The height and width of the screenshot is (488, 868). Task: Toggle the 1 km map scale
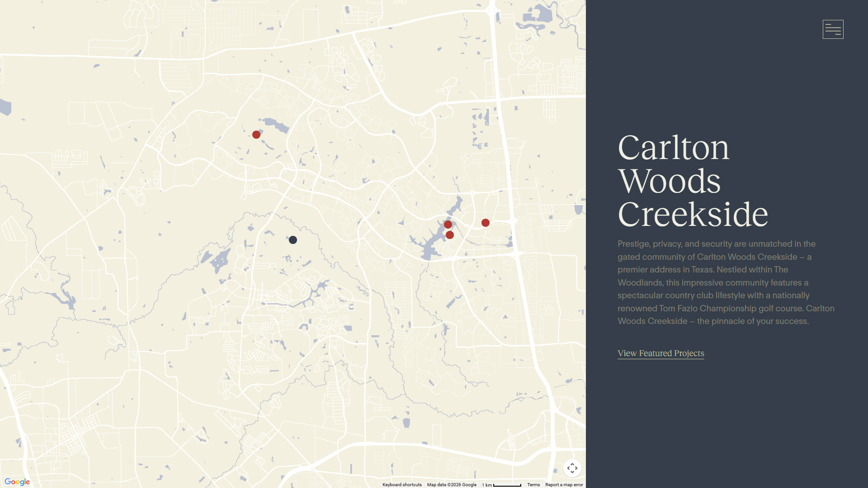coord(501,485)
